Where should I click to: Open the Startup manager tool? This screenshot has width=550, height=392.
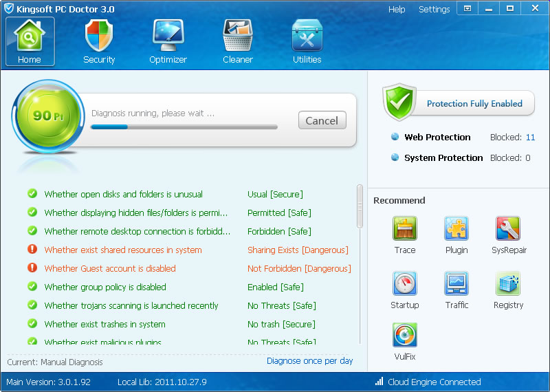click(405, 290)
